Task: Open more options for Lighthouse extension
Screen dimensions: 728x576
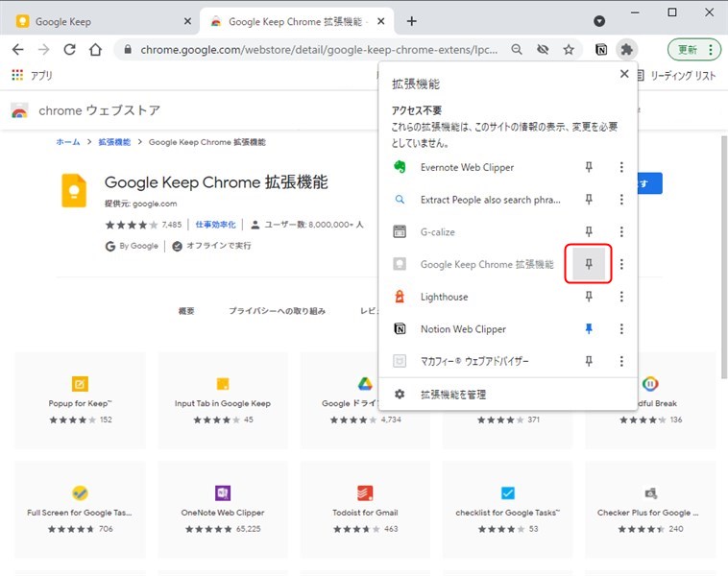Action: point(621,297)
